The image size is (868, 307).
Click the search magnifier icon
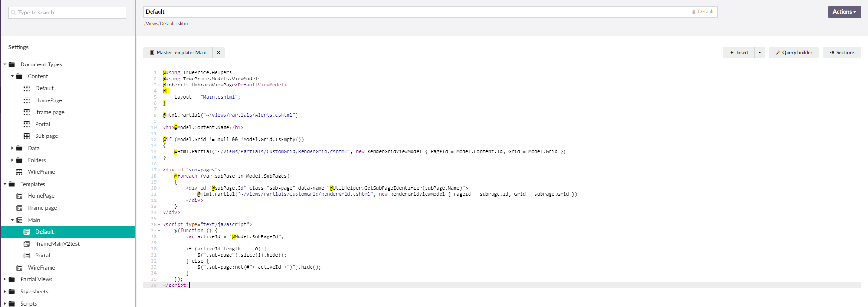(14, 13)
